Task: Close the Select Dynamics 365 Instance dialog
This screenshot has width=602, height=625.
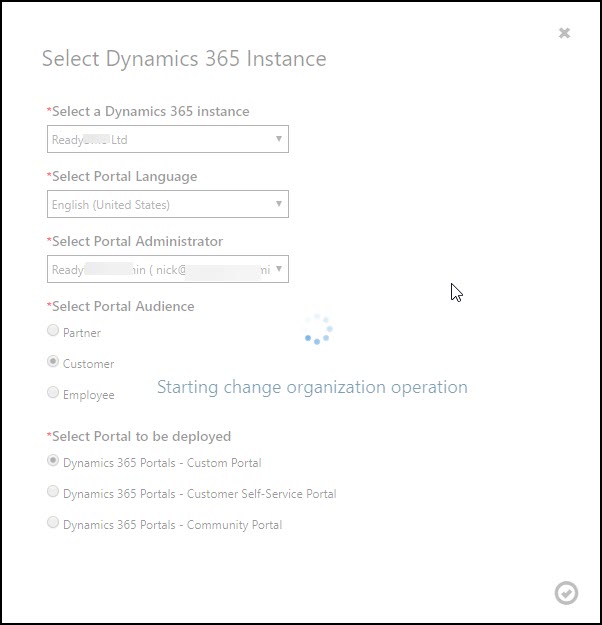Action: [x=564, y=33]
